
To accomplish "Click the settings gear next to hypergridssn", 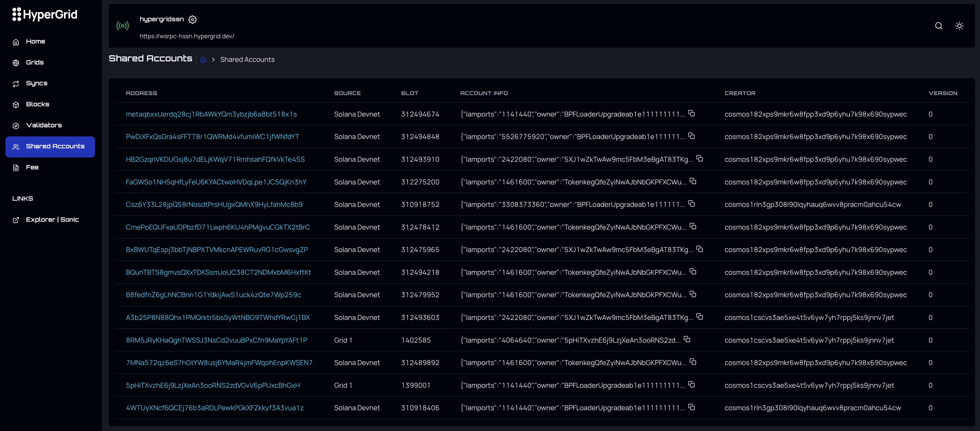I will click(193, 19).
